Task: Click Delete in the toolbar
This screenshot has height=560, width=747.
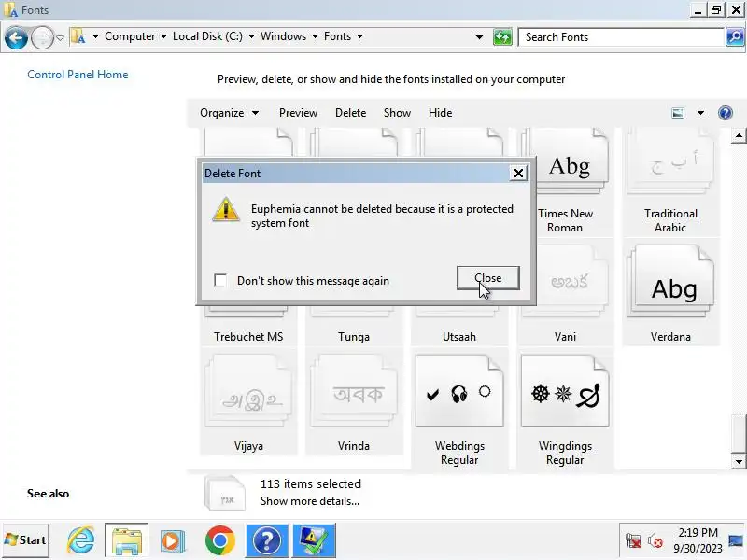Action: pos(351,113)
